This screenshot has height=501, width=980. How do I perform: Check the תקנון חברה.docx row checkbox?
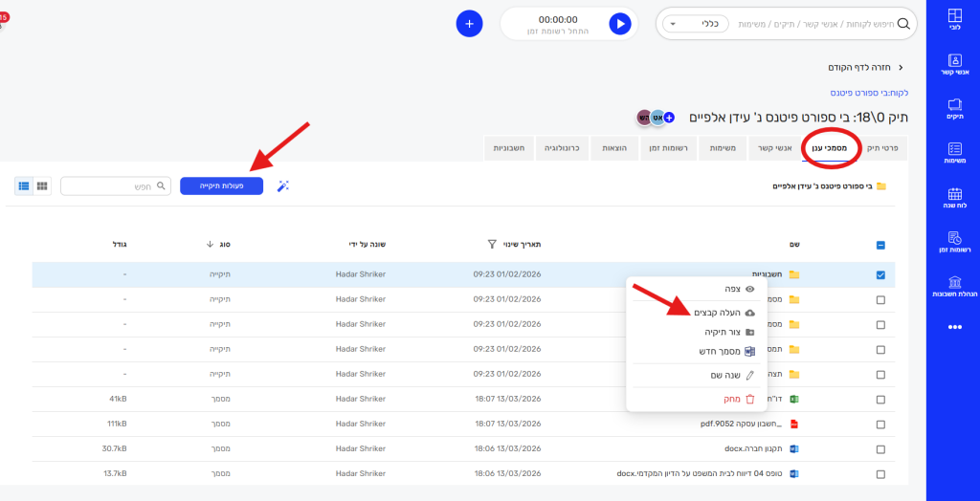click(880, 447)
